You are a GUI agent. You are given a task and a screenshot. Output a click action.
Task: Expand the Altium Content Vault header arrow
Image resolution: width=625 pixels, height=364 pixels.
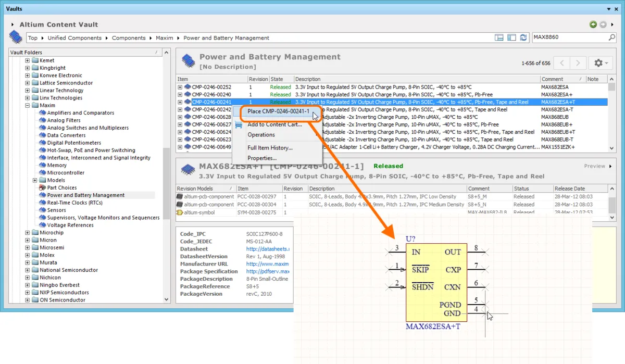(x=12, y=24)
